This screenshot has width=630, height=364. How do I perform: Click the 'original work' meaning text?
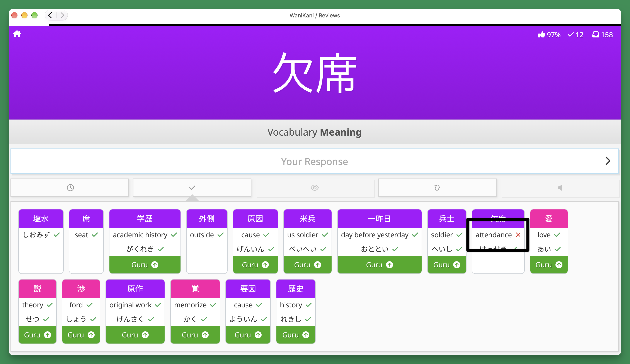130,305
